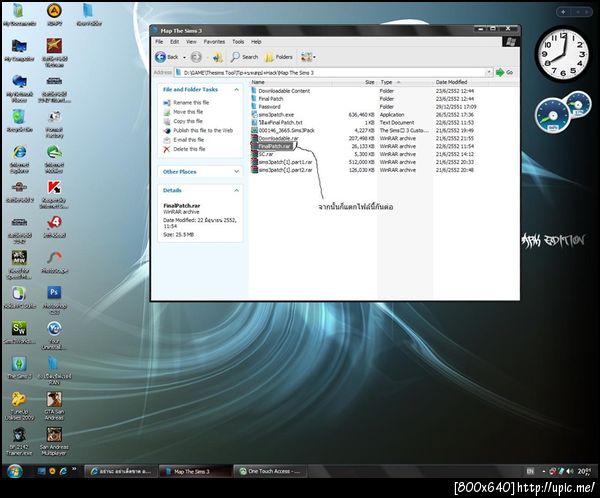Open the Tools menu
Screen dimensions: 600x498
click(x=238, y=42)
